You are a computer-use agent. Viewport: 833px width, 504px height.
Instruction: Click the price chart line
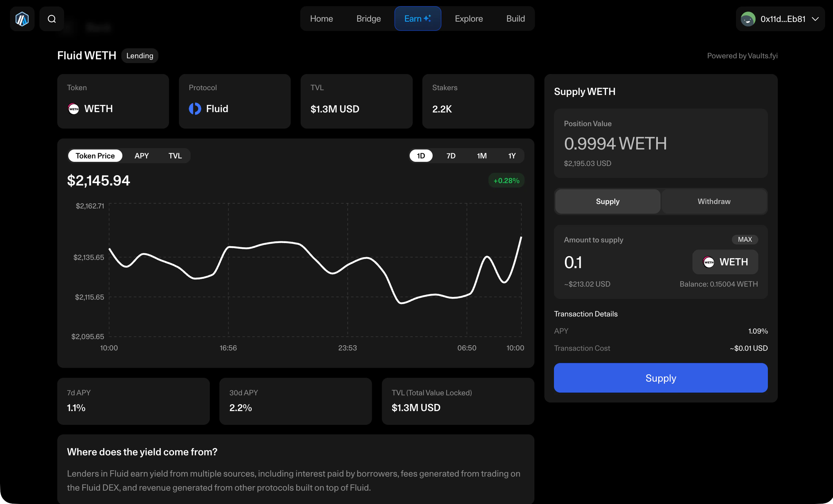tap(315, 271)
